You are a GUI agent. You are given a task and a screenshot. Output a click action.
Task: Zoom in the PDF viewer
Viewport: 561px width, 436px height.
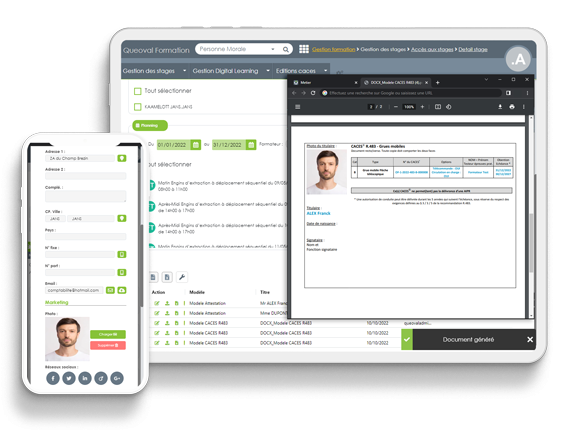coord(422,107)
